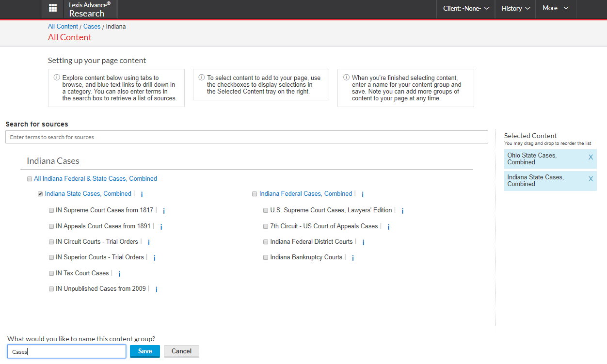This screenshot has height=364, width=607.
Task: Click the All Content red heading
Action: tap(70, 37)
